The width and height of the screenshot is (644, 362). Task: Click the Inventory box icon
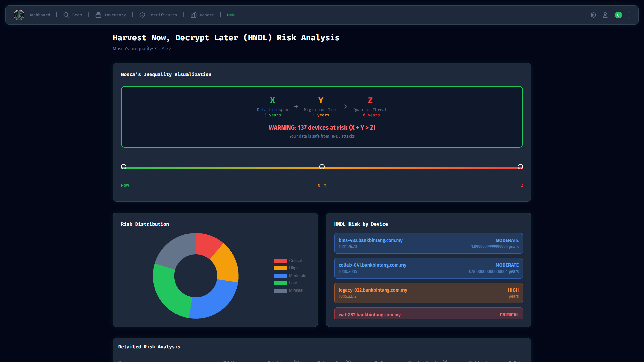click(x=98, y=15)
